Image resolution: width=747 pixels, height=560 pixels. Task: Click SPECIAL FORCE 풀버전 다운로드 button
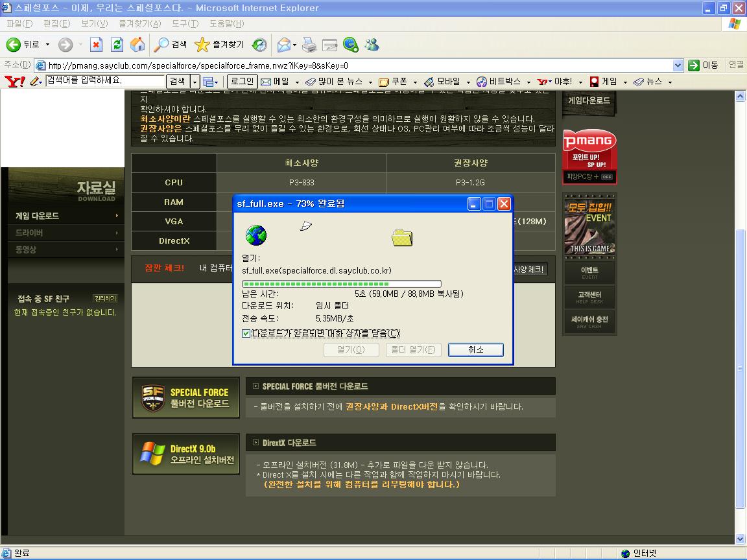pos(186,397)
